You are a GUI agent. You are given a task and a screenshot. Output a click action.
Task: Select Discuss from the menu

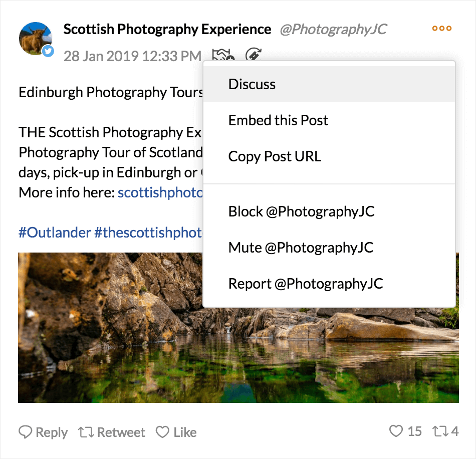[329, 84]
